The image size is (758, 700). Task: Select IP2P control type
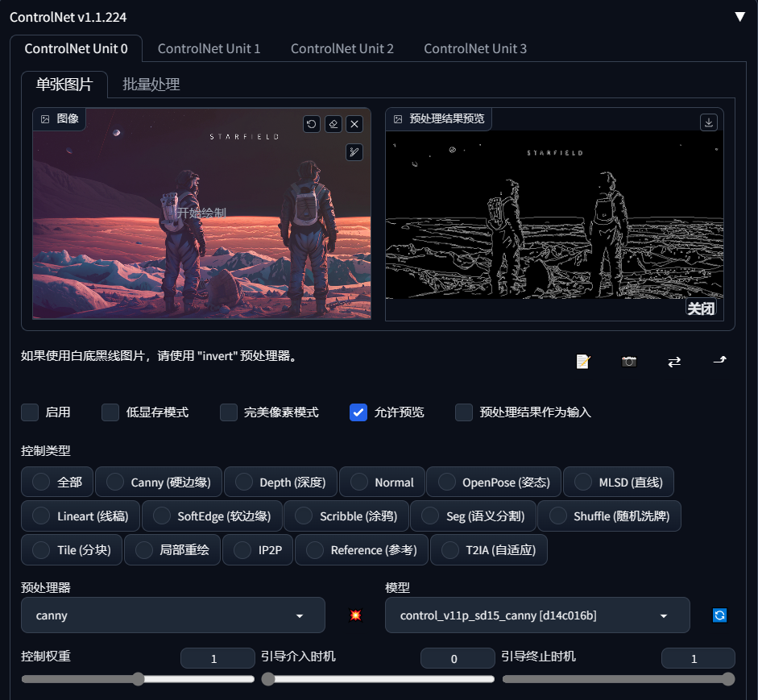click(258, 549)
